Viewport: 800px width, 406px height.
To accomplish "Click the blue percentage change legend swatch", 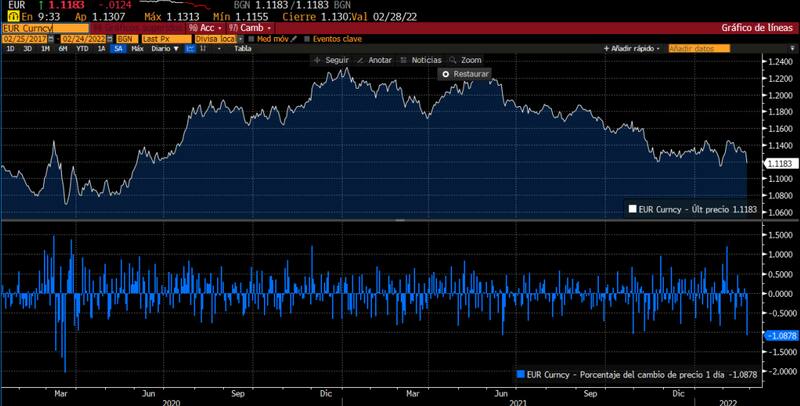I will coord(519,374).
